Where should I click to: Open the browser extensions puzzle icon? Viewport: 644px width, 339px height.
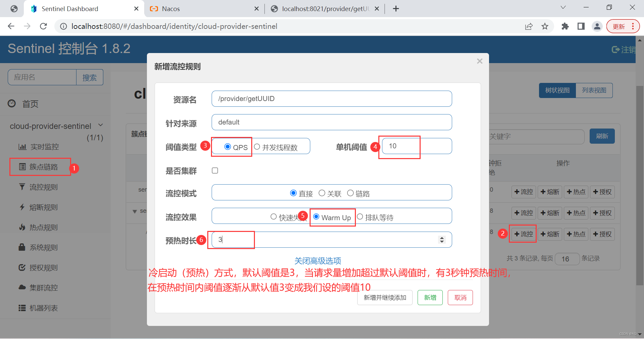coord(565,26)
